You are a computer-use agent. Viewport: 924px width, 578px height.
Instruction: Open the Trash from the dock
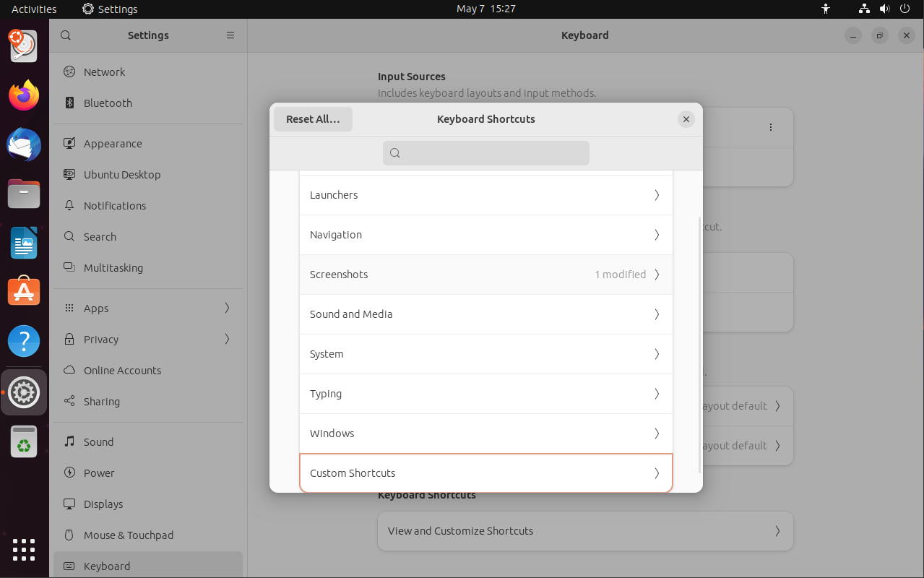[24, 441]
